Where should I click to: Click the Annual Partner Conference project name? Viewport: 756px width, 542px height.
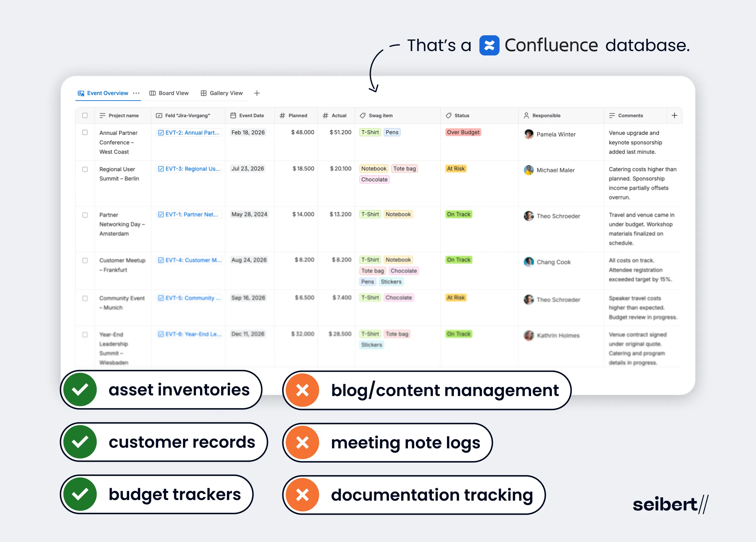(118, 142)
